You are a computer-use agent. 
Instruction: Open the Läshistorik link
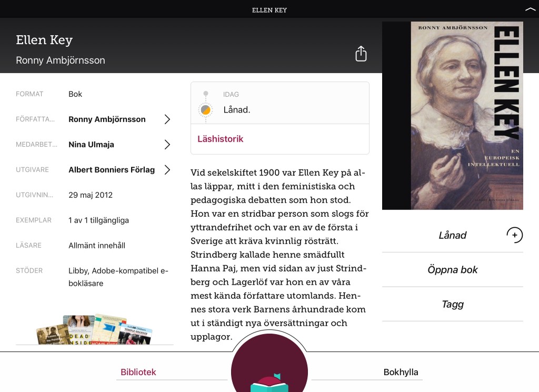click(221, 139)
